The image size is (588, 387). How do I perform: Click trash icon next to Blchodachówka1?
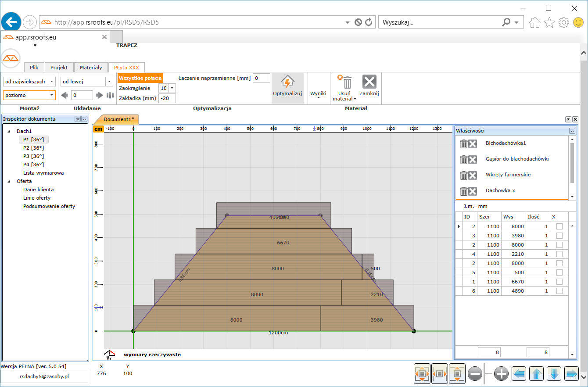click(464, 143)
